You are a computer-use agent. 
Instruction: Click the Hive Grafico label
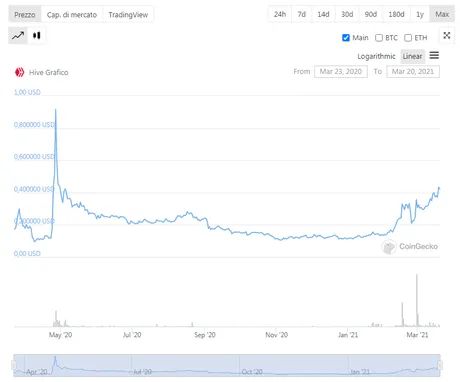[49, 72]
